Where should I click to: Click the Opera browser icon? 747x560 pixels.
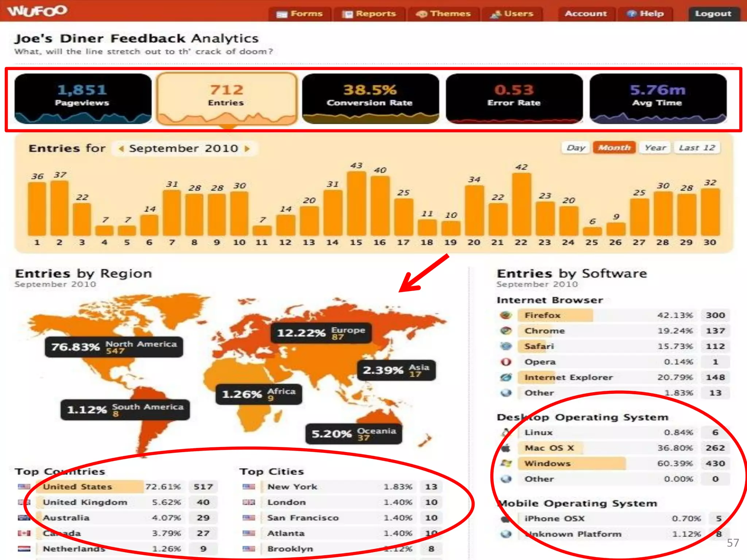coord(506,362)
